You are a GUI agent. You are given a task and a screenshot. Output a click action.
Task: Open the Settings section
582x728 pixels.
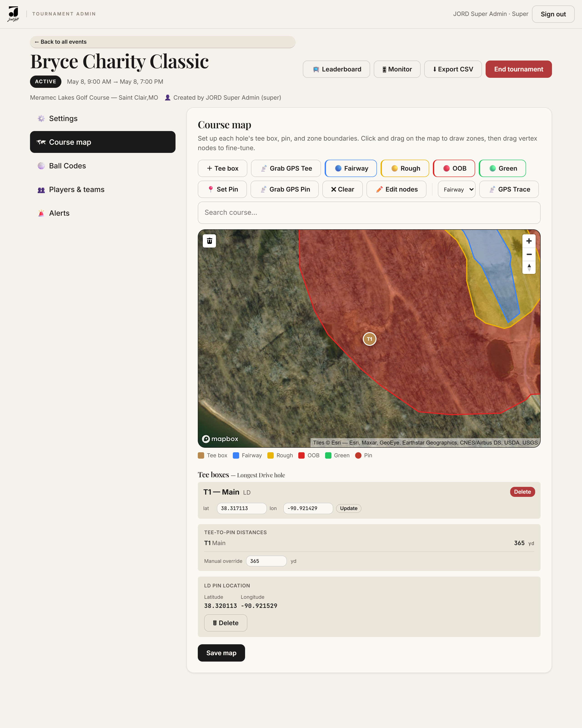click(x=103, y=119)
